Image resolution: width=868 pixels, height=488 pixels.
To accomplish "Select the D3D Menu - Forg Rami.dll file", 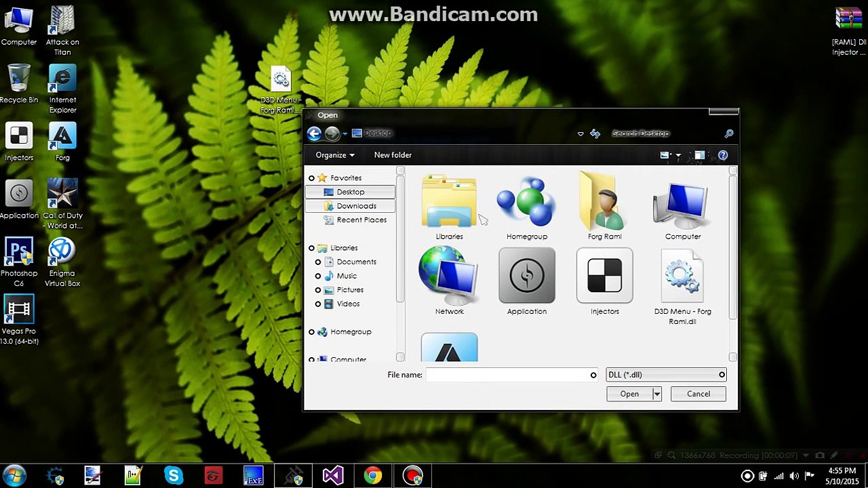I will coord(682,286).
